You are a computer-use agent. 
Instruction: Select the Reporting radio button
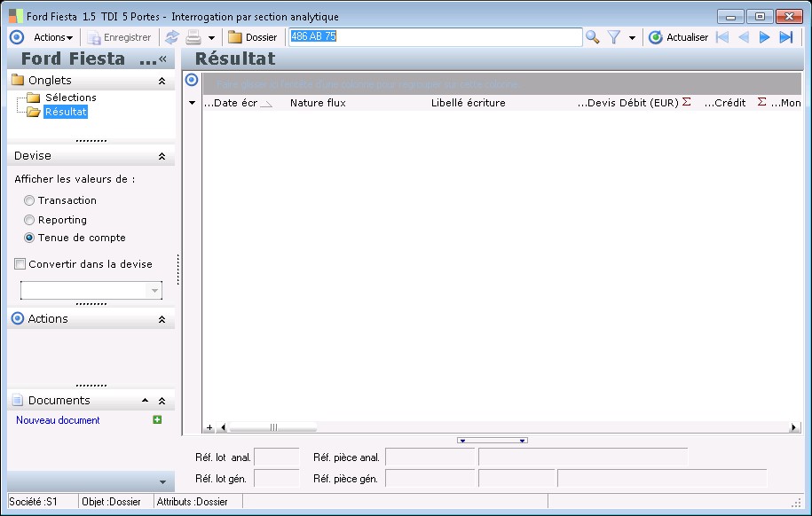coord(29,220)
